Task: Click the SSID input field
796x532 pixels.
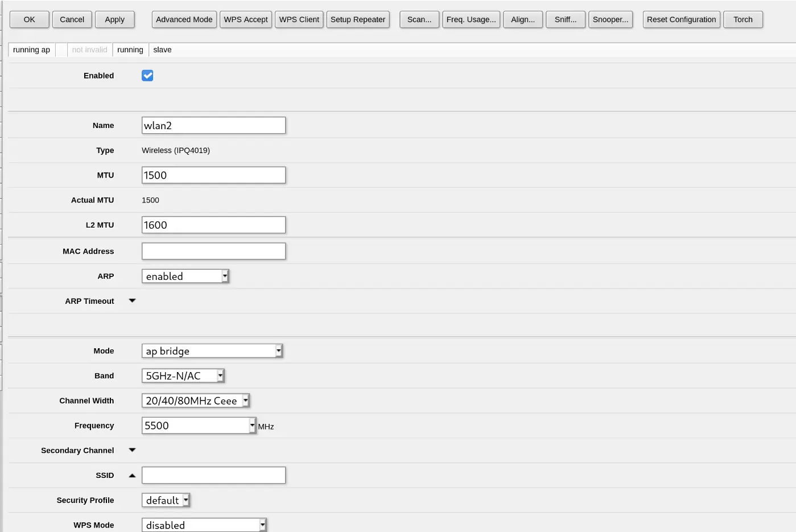Action: (x=213, y=475)
